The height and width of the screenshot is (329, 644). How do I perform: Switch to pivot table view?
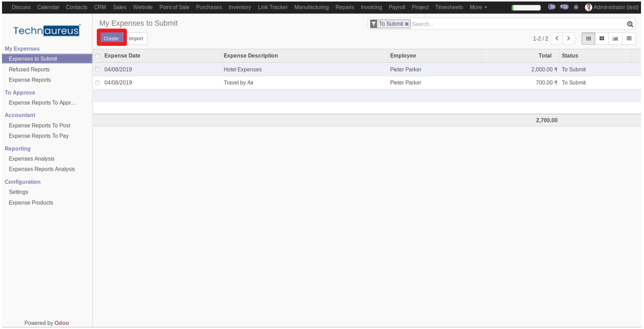(x=629, y=38)
